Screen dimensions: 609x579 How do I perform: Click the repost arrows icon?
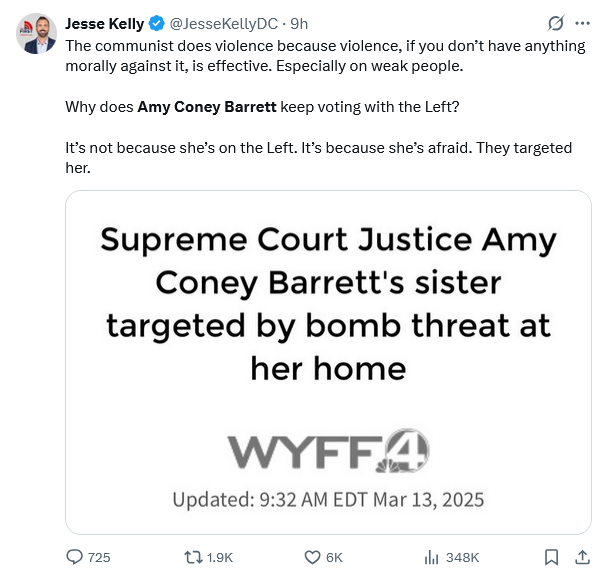coord(193,557)
